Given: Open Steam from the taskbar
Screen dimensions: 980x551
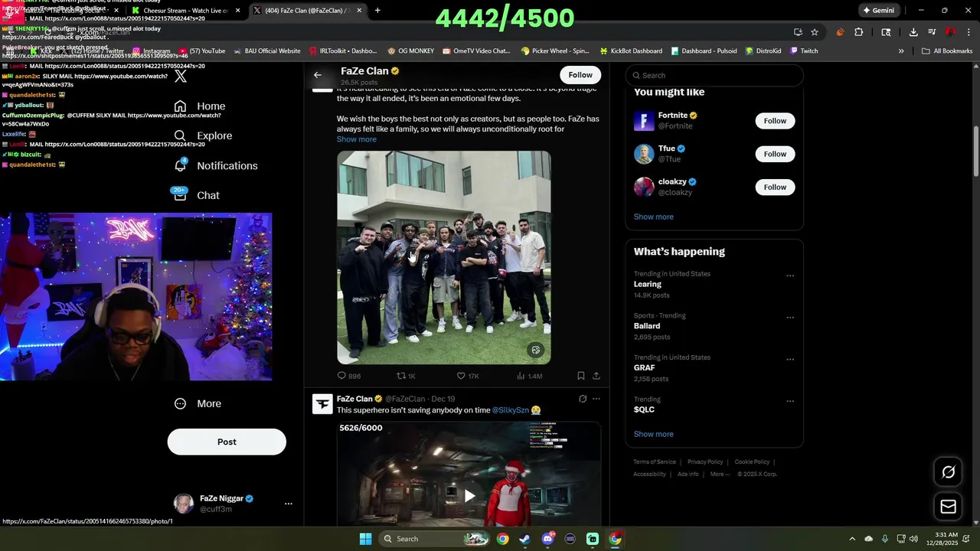Looking at the screenshot, I should (x=524, y=539).
